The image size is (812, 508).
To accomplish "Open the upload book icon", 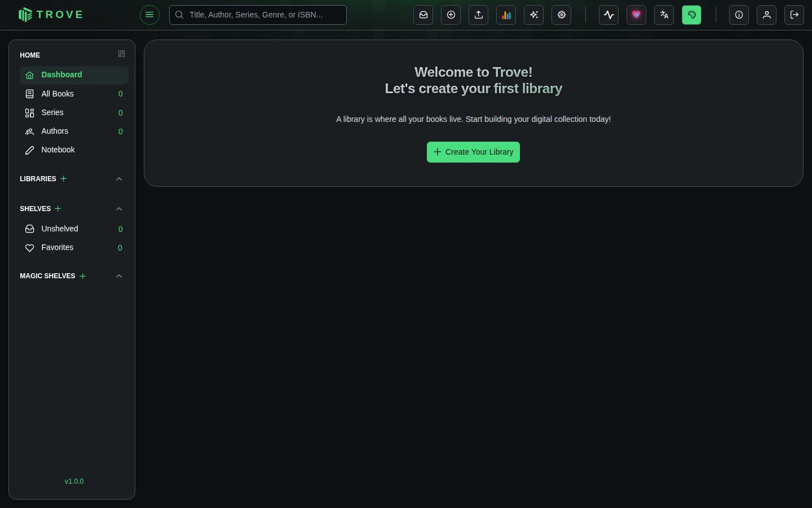I will coord(478,15).
